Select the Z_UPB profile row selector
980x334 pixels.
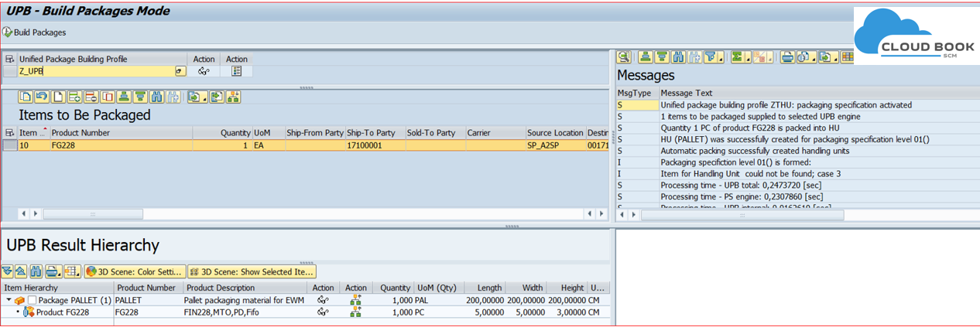tap(9, 71)
